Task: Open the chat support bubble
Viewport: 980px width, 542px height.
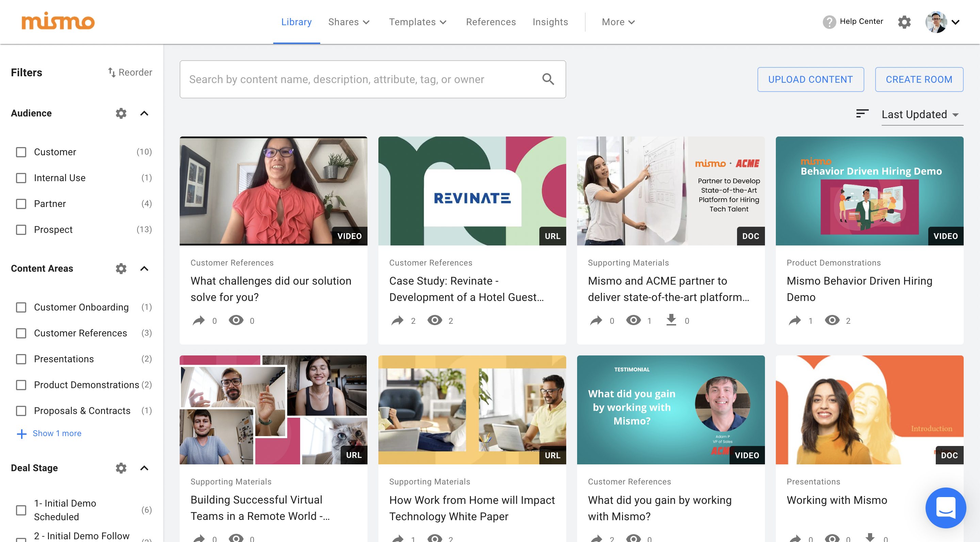Action: click(945, 508)
